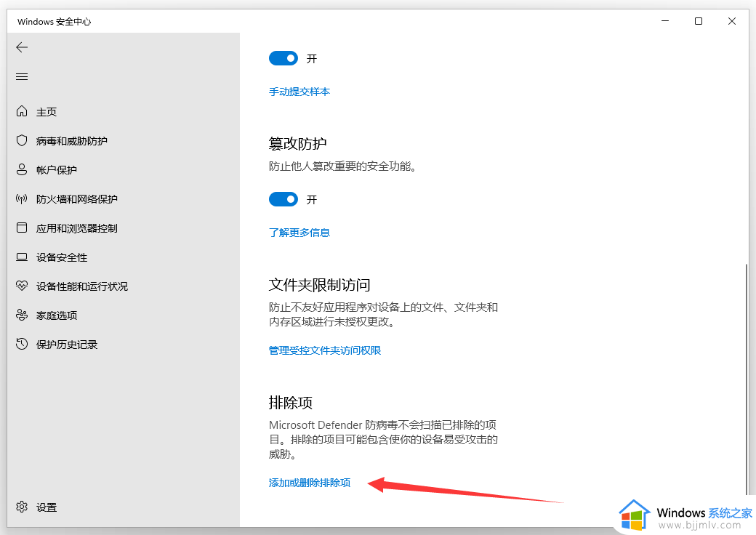Open 管理受控文件夹访问权限 link
756x535 pixels.
click(325, 350)
